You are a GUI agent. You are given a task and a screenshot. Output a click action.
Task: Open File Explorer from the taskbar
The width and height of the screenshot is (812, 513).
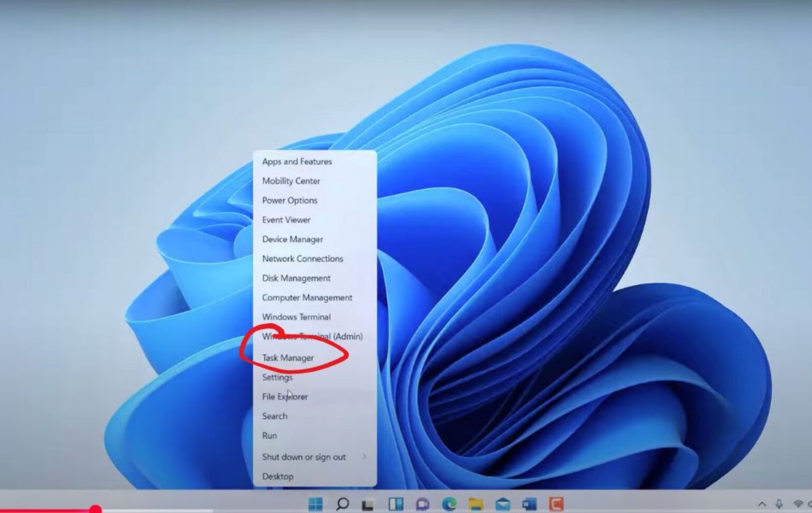tap(476, 504)
